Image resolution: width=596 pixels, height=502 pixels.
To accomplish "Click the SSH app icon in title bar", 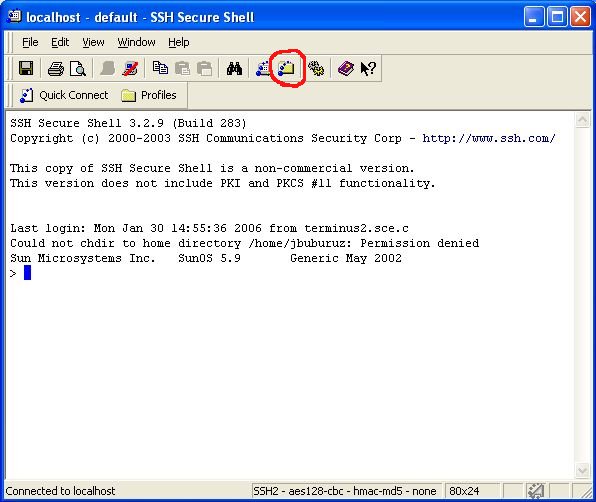I will (x=14, y=16).
